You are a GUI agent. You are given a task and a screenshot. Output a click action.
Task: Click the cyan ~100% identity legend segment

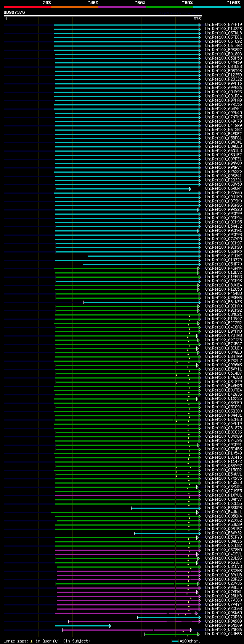tap(217, 7)
